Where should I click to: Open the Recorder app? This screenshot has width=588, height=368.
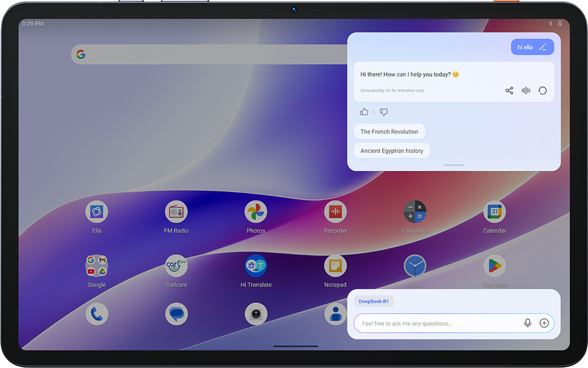(336, 212)
